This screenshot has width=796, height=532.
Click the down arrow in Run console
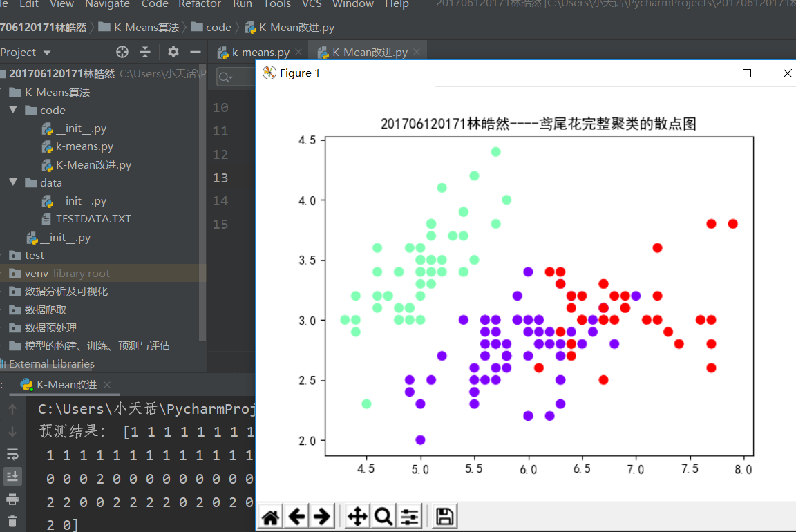[x=12, y=432]
